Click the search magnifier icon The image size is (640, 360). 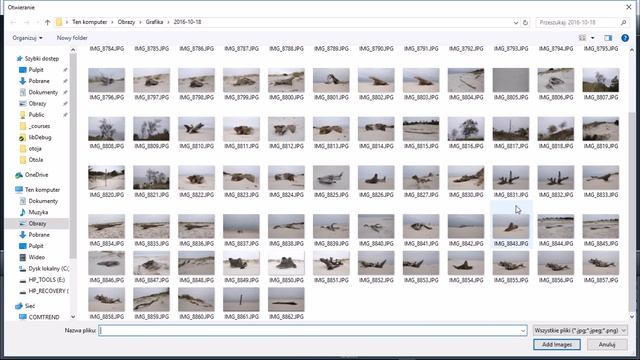pyautogui.click(x=623, y=22)
